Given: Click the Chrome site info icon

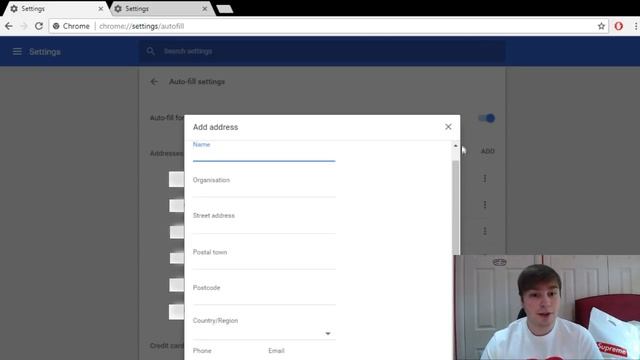Looking at the screenshot, I should (x=56, y=26).
